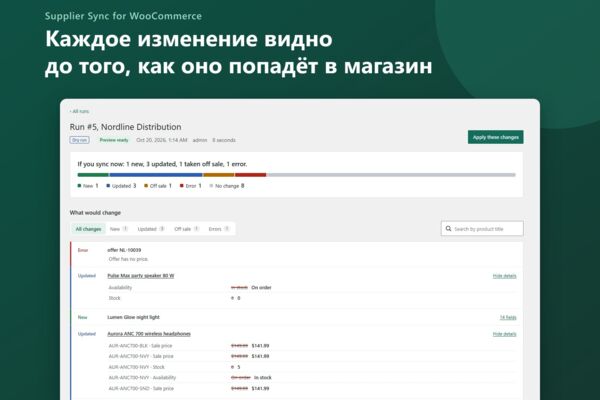Click the gray No change bar segment
The height and width of the screenshot is (400, 600).
click(x=391, y=175)
